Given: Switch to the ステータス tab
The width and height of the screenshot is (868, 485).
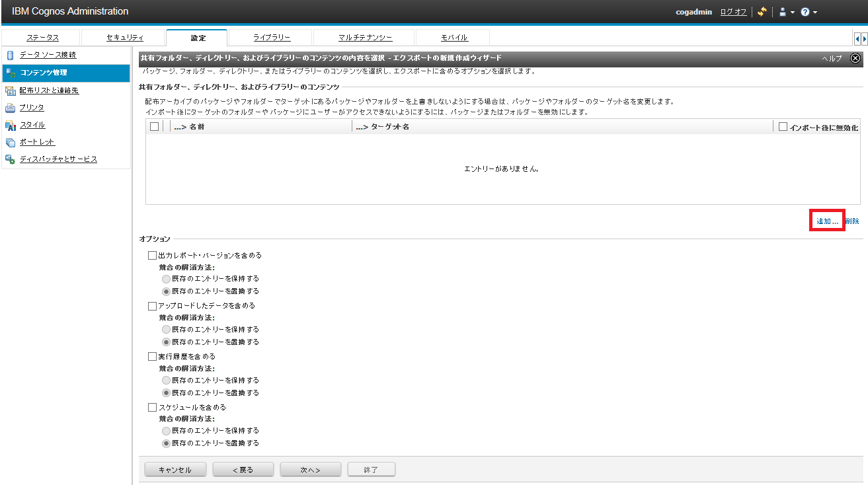Looking at the screenshot, I should pos(42,38).
